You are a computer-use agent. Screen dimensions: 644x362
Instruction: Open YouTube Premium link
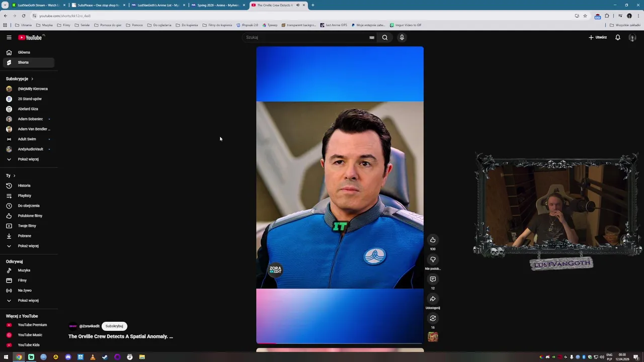(x=28, y=325)
